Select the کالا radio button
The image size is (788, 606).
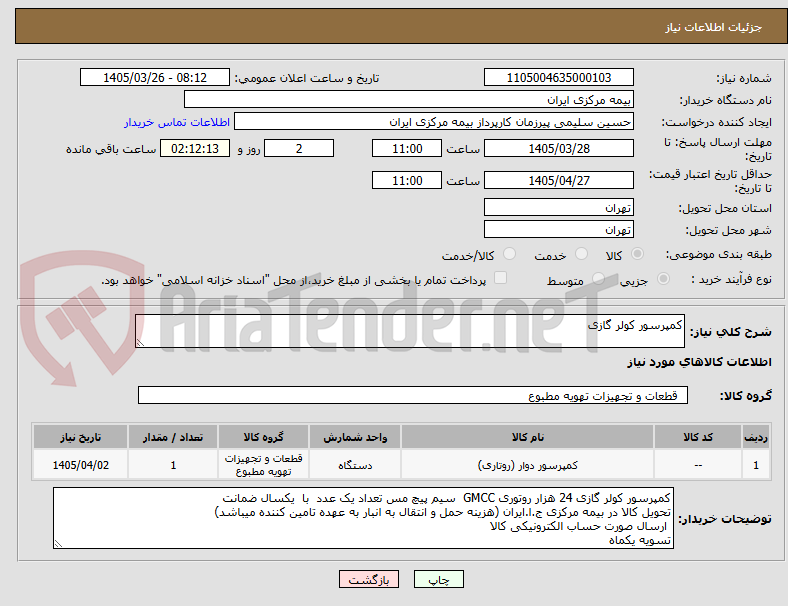click(637, 254)
